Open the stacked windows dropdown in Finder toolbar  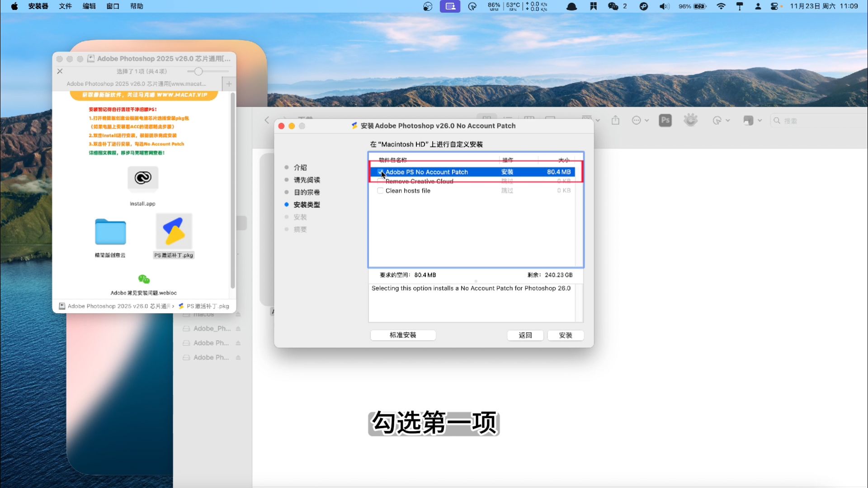point(753,120)
